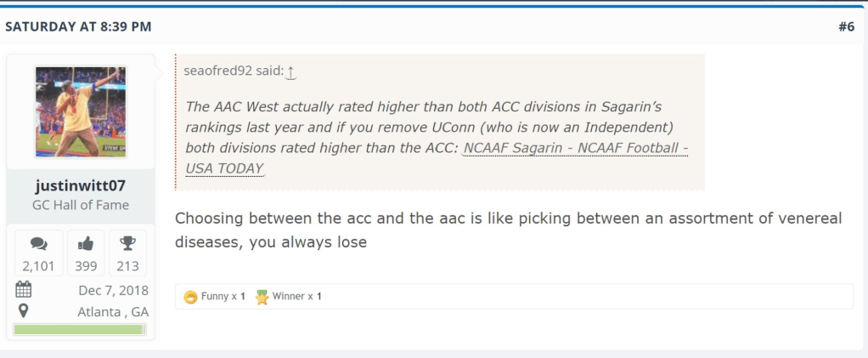The height and width of the screenshot is (358, 868).
Task: Click the Winner ribbon rating icon
Action: click(262, 297)
